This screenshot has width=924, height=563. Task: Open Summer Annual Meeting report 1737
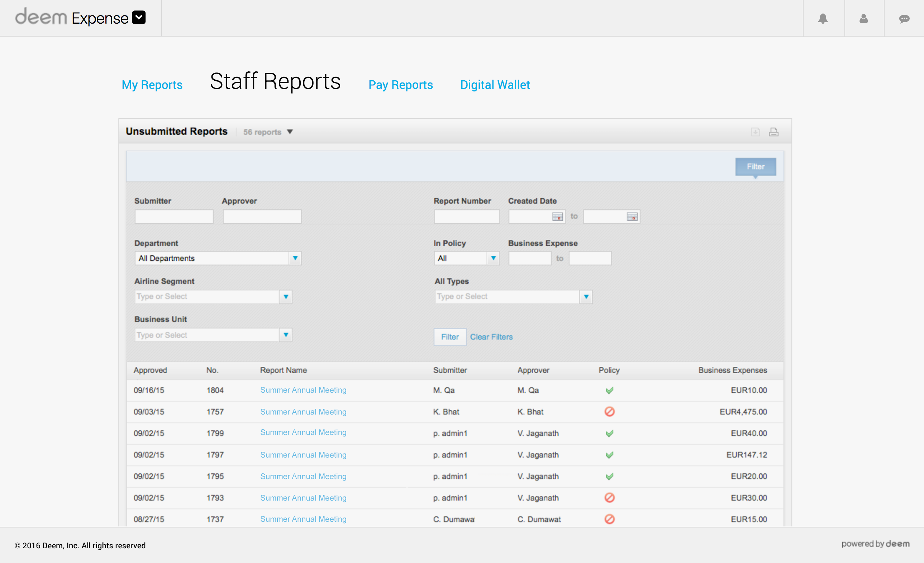pyautogui.click(x=303, y=519)
